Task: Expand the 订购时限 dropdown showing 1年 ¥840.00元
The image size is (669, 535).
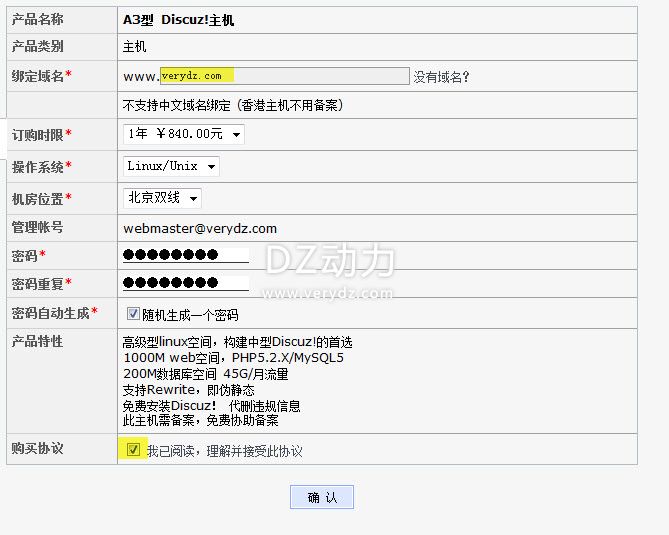Action: pos(184,134)
